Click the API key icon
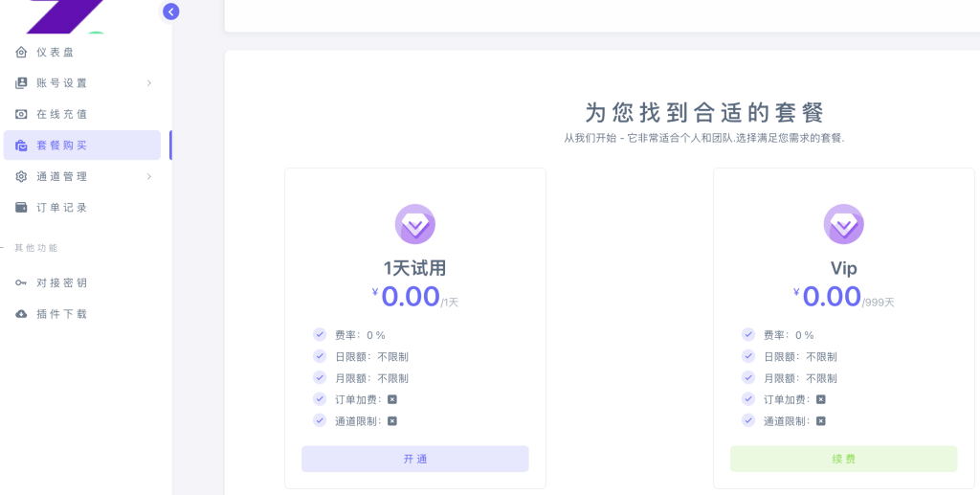This screenshot has width=980, height=495. pyautogui.click(x=22, y=282)
